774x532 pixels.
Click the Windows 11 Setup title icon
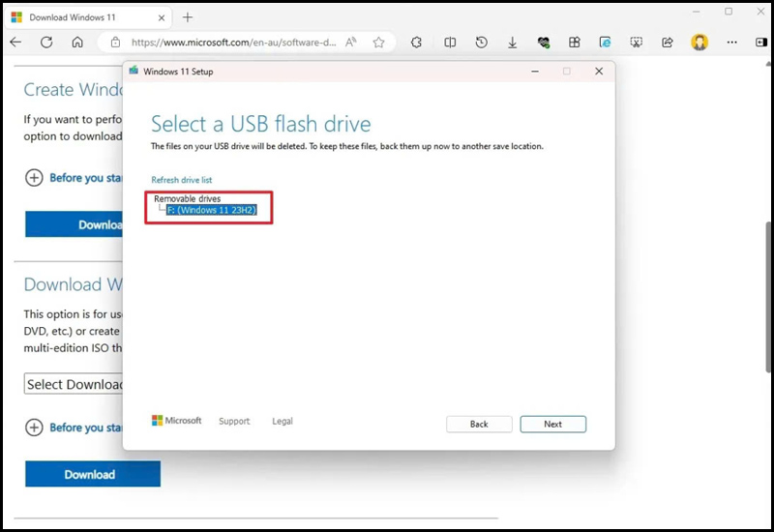(x=134, y=71)
